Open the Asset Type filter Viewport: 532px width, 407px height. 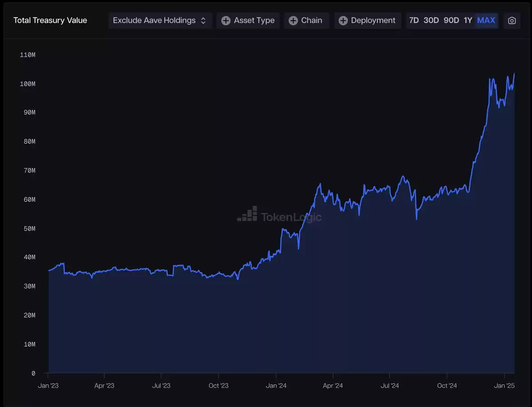248,20
